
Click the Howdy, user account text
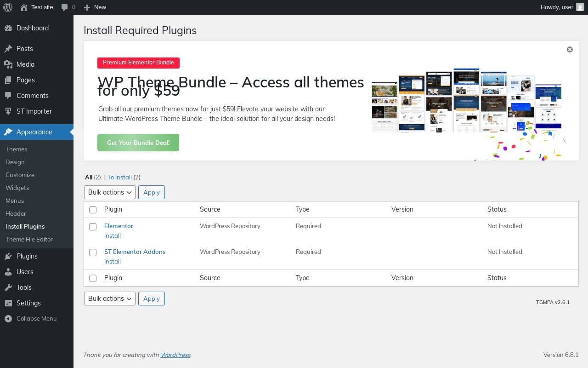click(557, 7)
